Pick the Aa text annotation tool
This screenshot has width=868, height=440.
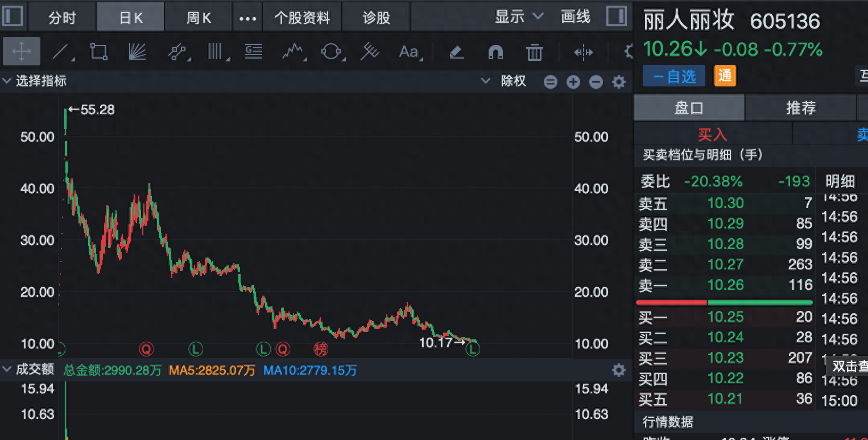coord(409,52)
